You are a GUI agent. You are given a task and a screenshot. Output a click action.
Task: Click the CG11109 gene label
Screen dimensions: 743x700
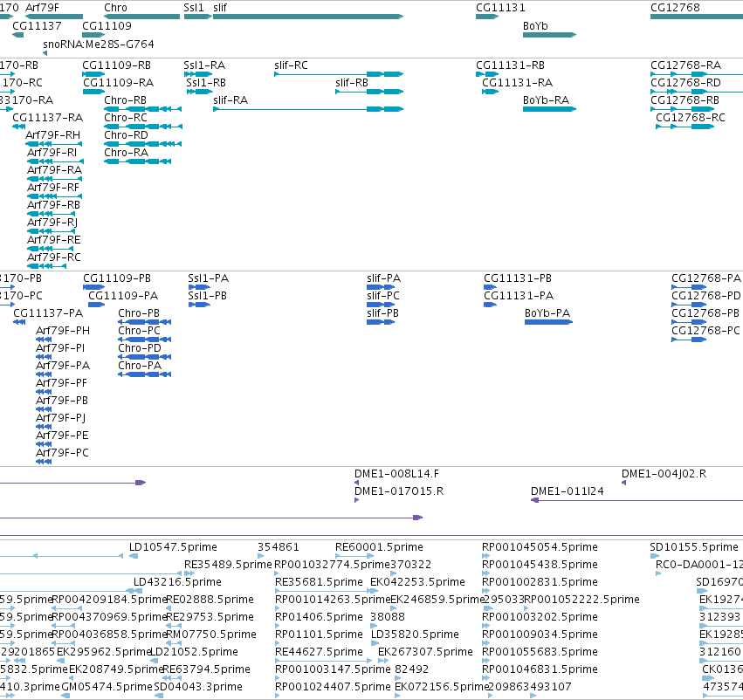107,26
